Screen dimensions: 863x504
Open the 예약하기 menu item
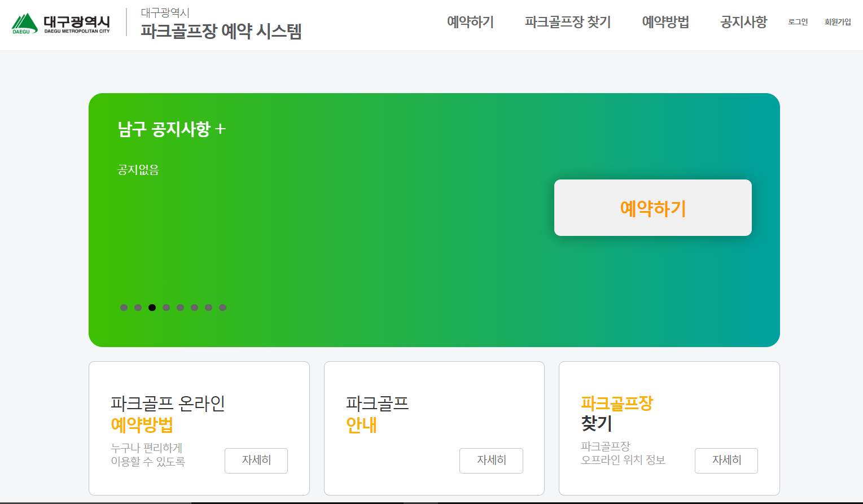pos(470,23)
